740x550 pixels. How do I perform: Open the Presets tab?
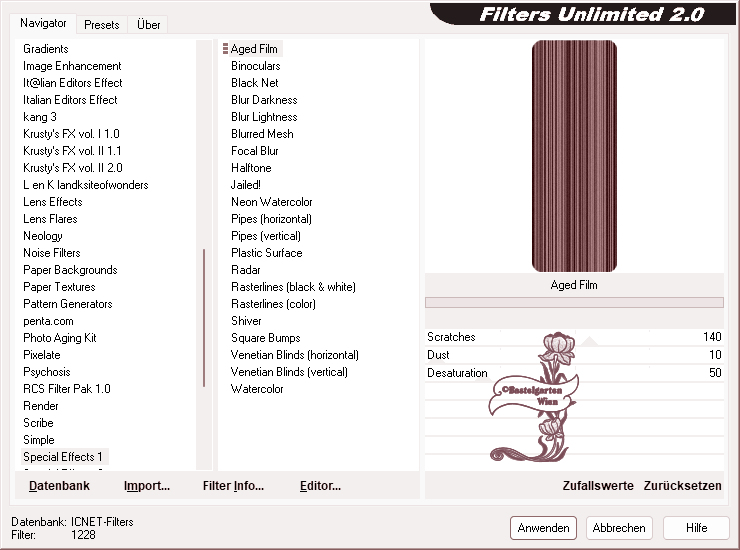(101, 25)
